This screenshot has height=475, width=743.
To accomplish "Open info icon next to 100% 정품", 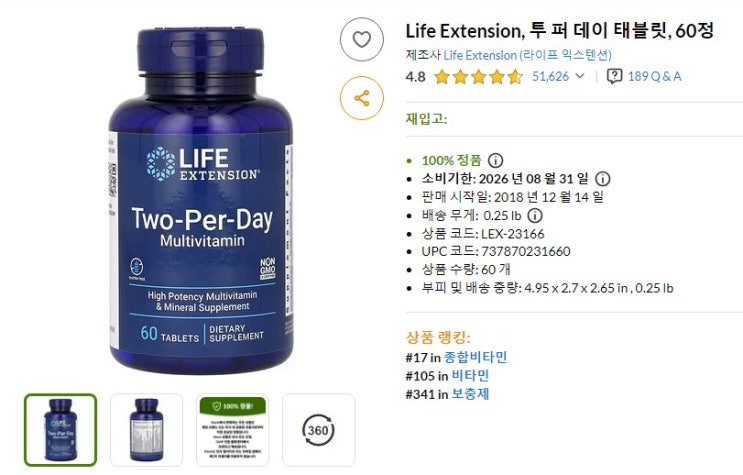I will (x=496, y=160).
